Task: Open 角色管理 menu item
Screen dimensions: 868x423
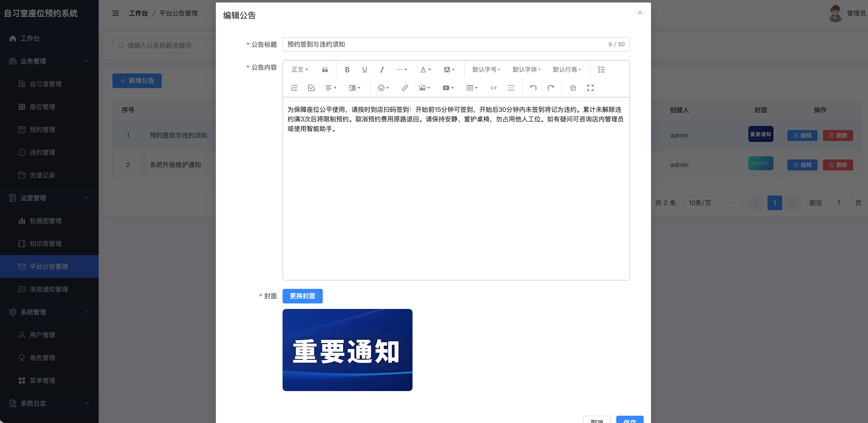Action: pyautogui.click(x=49, y=358)
